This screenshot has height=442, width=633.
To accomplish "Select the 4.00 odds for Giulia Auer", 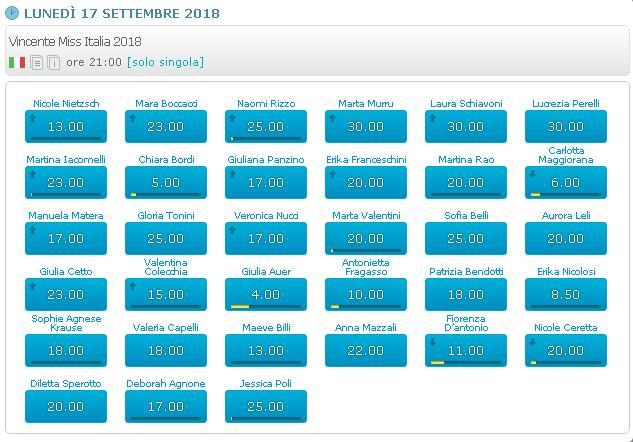I will (266, 295).
